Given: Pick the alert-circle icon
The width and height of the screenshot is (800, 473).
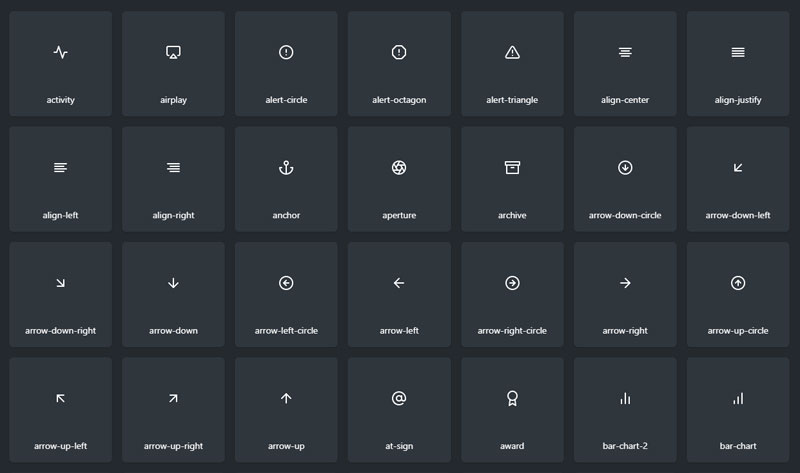Looking at the screenshot, I should 286,52.
